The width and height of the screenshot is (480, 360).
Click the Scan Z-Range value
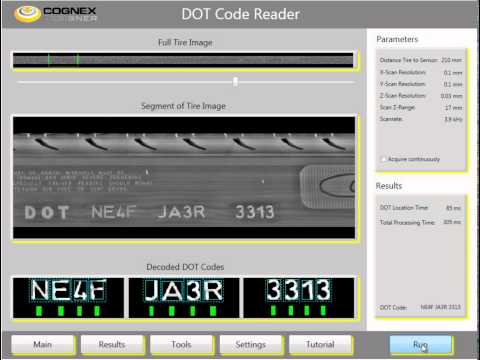454,108
